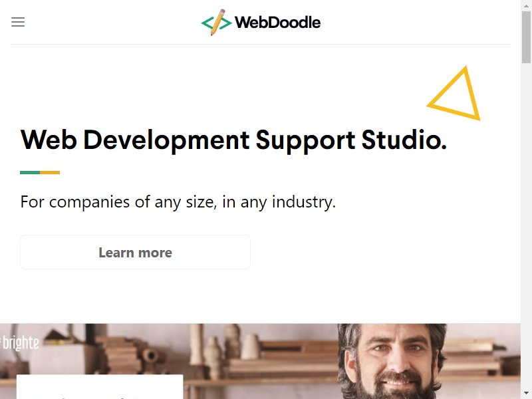Click the scrollbar down arrow
532x399 pixels.
526,394
